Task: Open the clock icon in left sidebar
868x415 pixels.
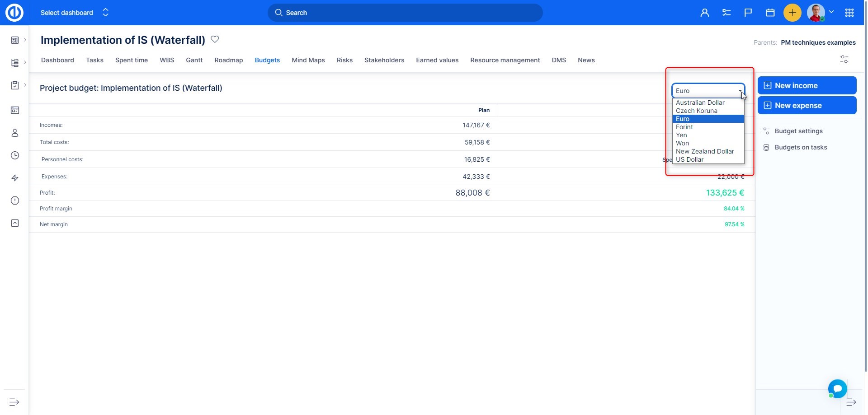Action: tap(15, 155)
